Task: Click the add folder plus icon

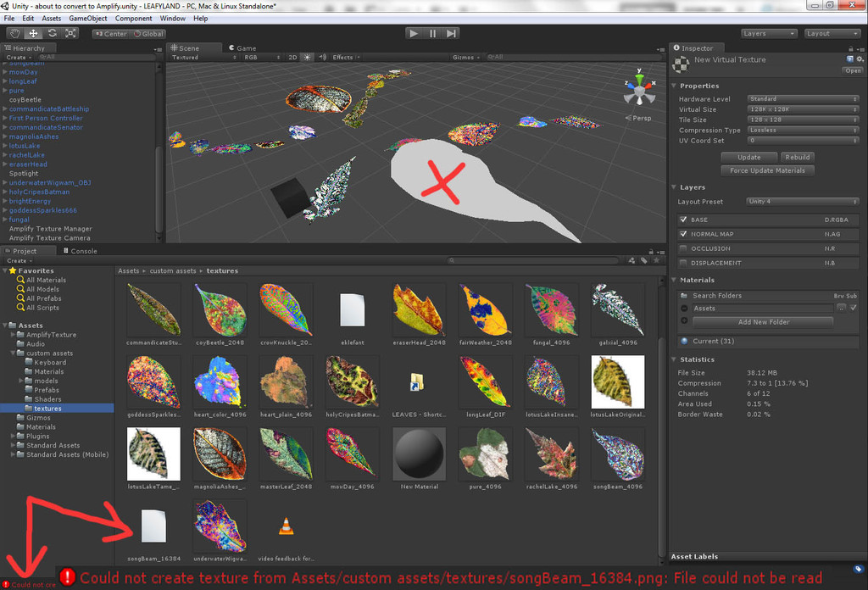Action: (684, 321)
